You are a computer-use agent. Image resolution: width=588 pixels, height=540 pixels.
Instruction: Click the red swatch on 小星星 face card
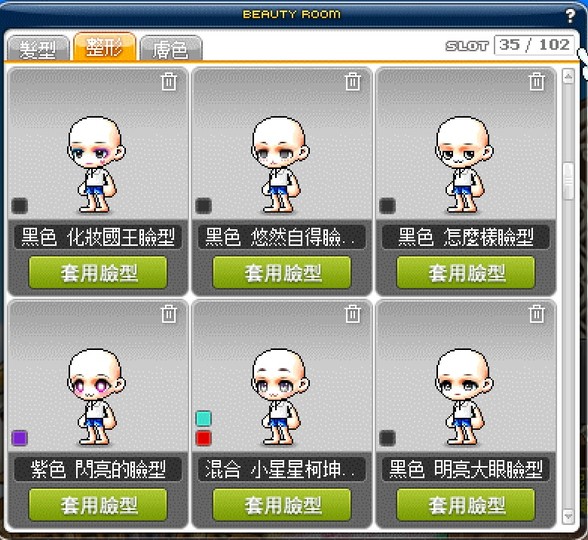click(204, 438)
